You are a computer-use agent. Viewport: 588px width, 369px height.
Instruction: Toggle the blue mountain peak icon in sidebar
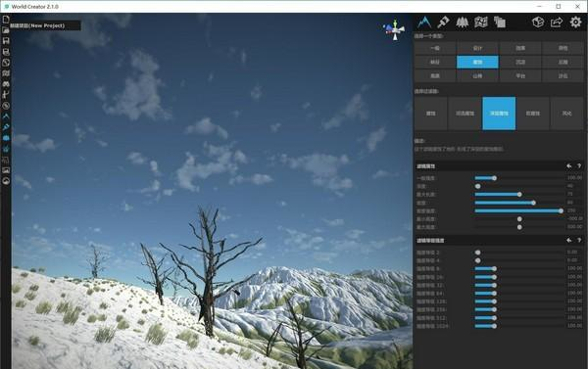[6, 116]
